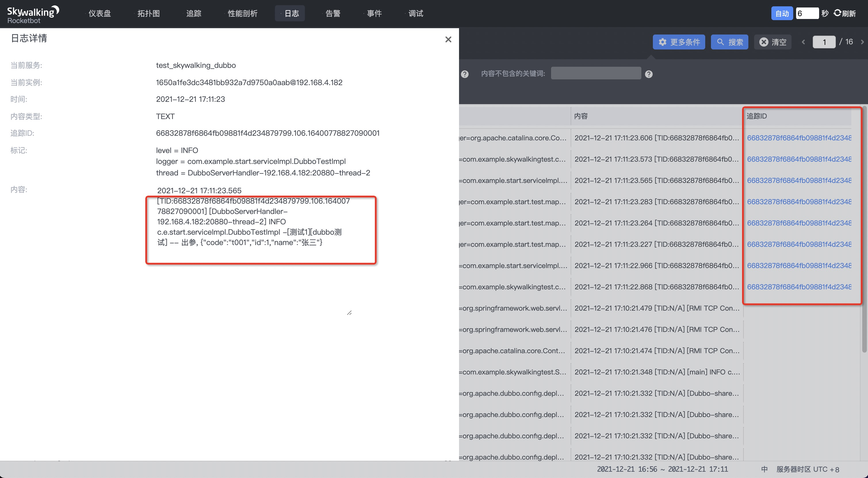Viewport: 868px width, 478px height.
Task: Open the 仪表盘 dashboard tab
Action: (x=100, y=14)
